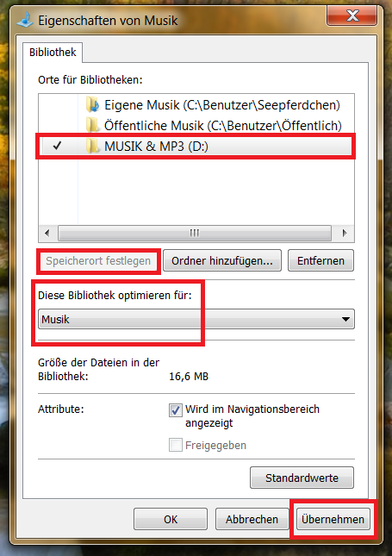The width and height of the screenshot is (392, 556).
Task: Uncheck Wird im Navigationsbereich angezeigt checkbox
Action: [x=176, y=410]
